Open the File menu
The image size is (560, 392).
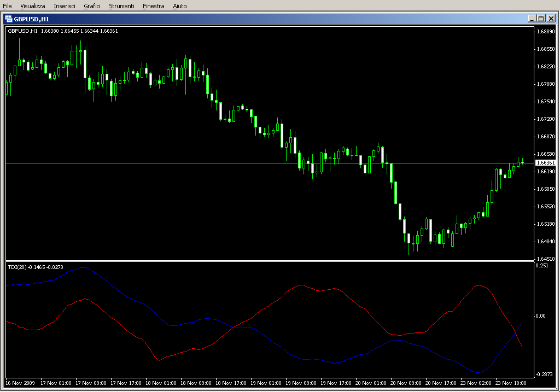pyautogui.click(x=7, y=6)
